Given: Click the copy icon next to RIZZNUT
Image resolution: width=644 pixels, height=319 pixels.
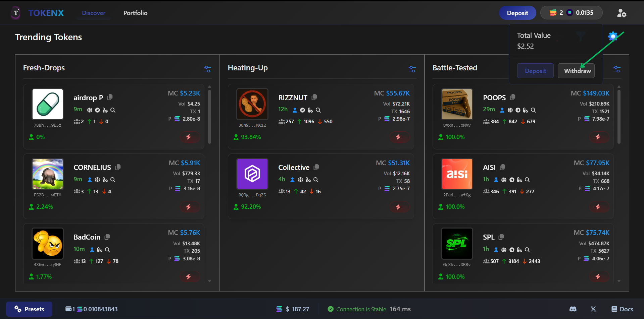Looking at the screenshot, I should click(x=314, y=98).
